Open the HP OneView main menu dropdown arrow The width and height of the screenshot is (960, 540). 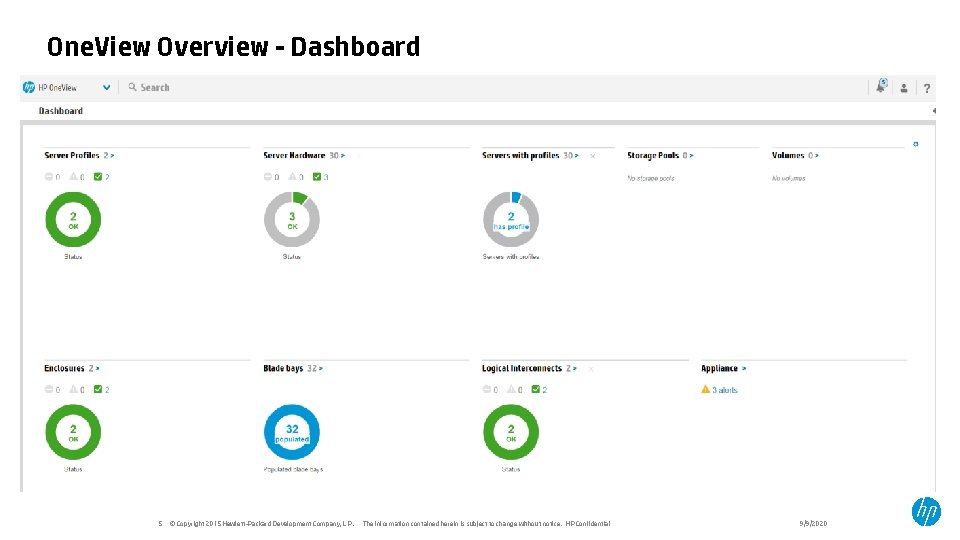[107, 88]
